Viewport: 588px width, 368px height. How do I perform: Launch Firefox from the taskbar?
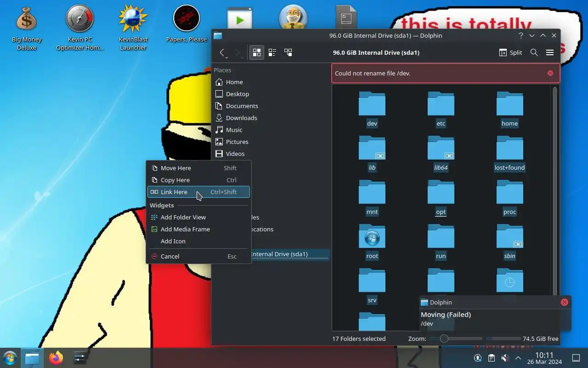56,358
